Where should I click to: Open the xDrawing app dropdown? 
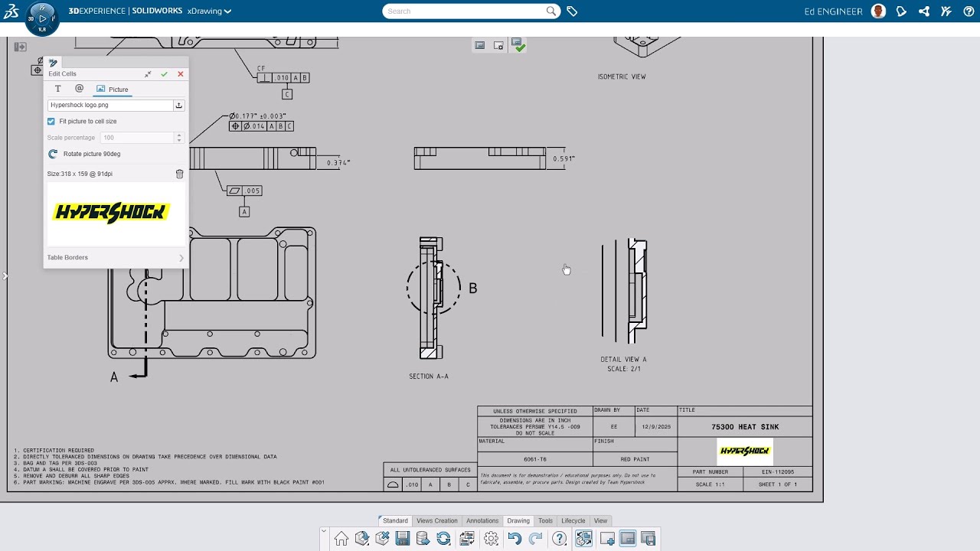pyautogui.click(x=210, y=11)
